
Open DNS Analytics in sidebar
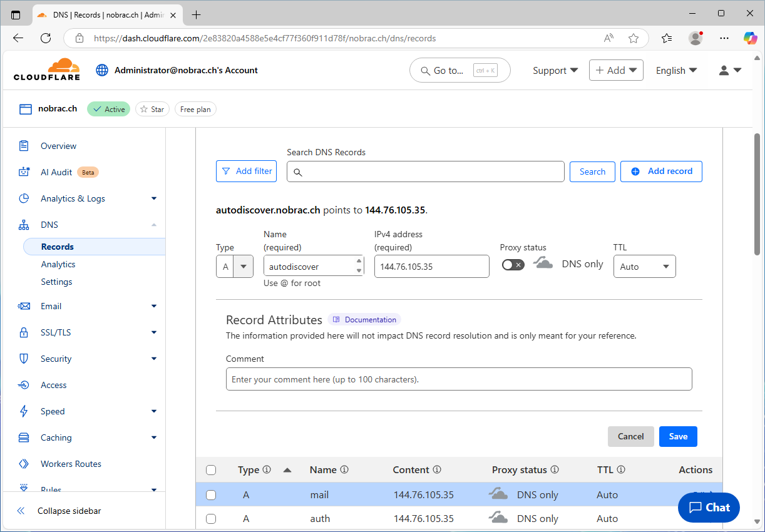[58, 264]
